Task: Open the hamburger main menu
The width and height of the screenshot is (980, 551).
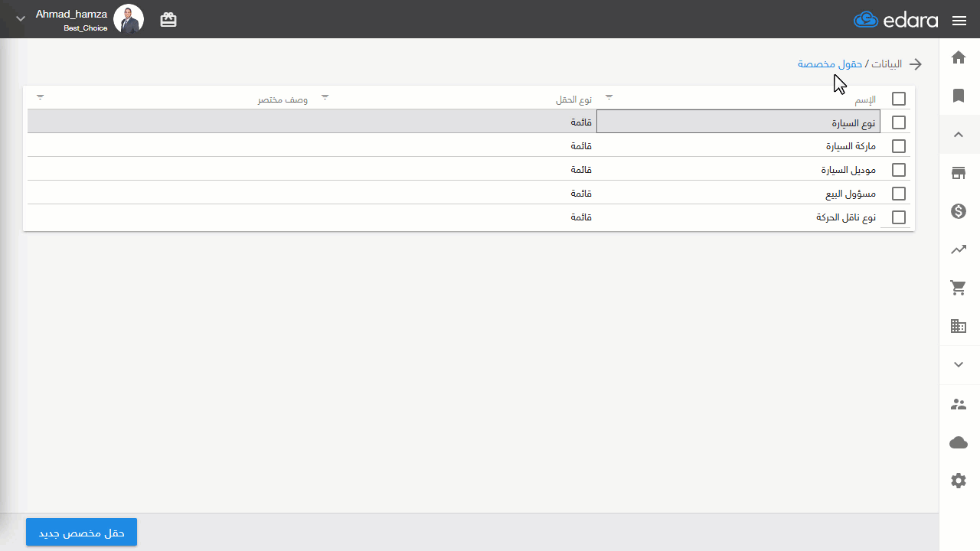Action: (959, 21)
